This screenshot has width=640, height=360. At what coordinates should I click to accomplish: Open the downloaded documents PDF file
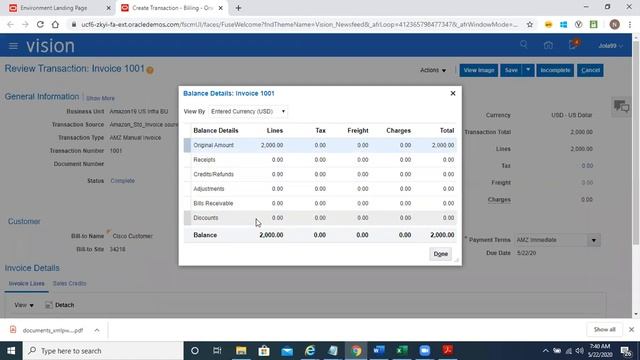click(x=52, y=330)
